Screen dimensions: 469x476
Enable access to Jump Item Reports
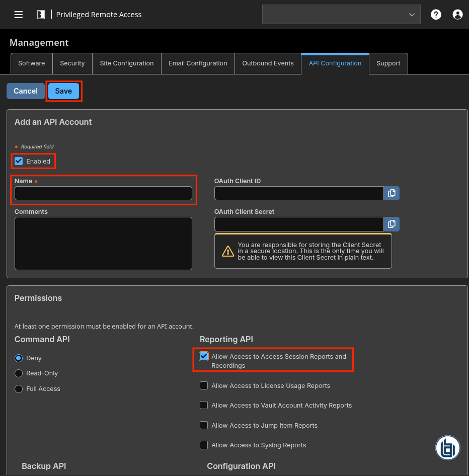(204, 425)
